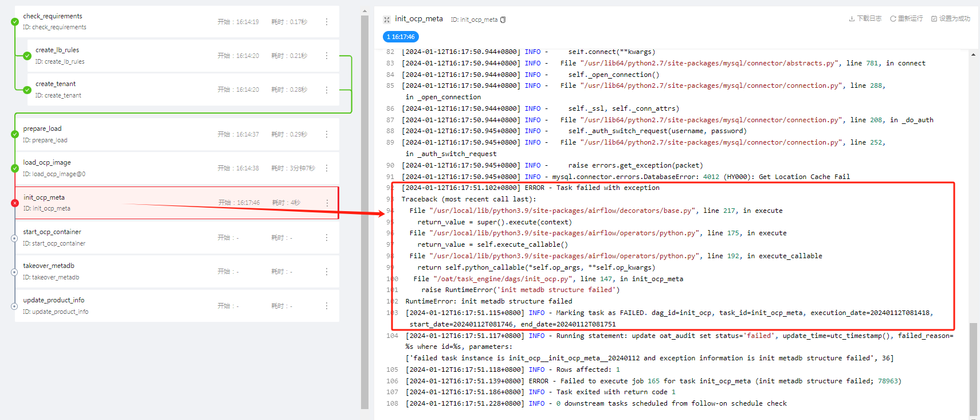Select the failed init_ocp_meta task row
The height and width of the screenshot is (420, 980).
[177, 203]
